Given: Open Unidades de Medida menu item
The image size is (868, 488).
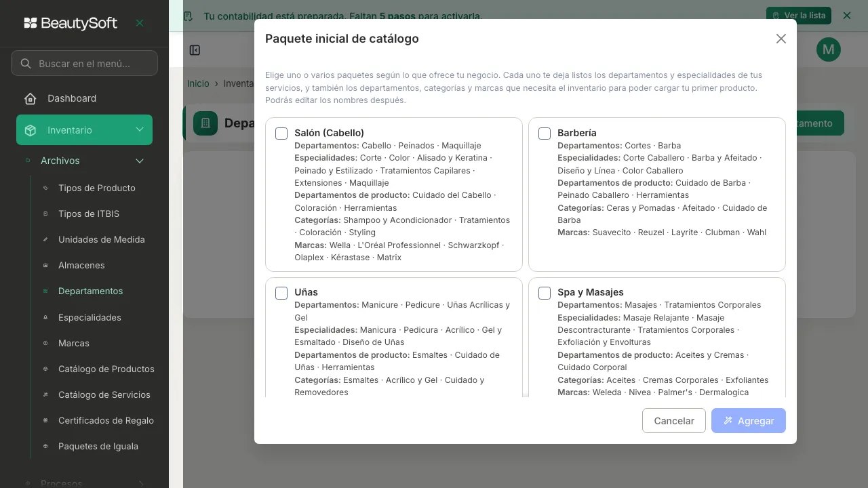Looking at the screenshot, I should [x=101, y=239].
